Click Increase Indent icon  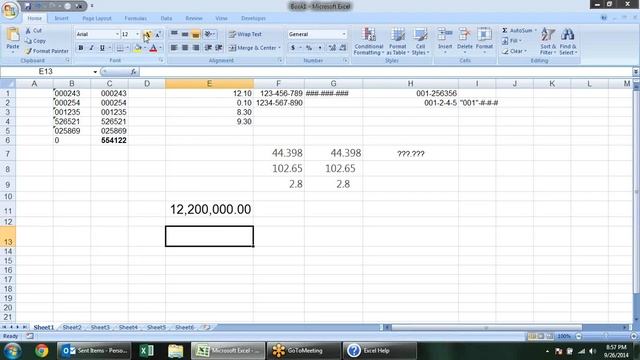219,48
